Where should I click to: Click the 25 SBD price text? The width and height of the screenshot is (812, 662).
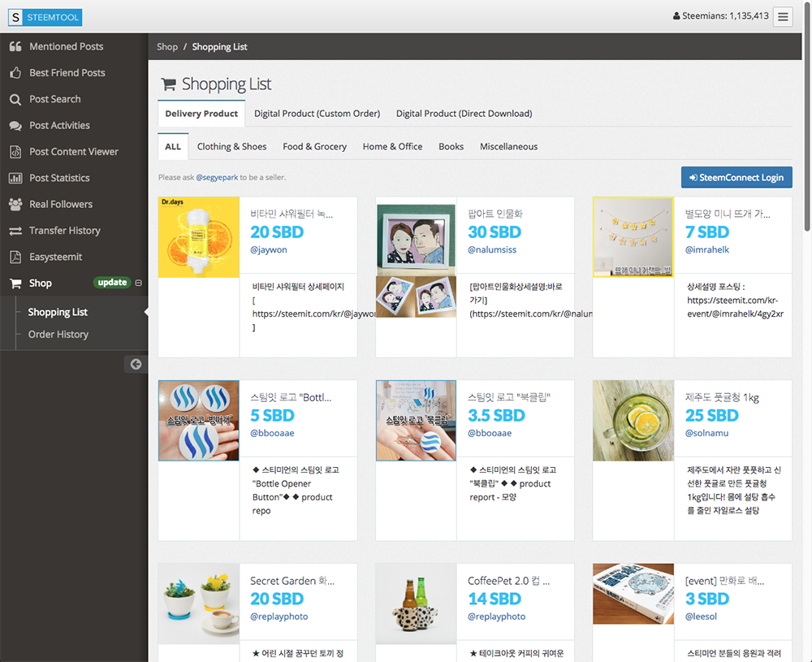coord(712,415)
